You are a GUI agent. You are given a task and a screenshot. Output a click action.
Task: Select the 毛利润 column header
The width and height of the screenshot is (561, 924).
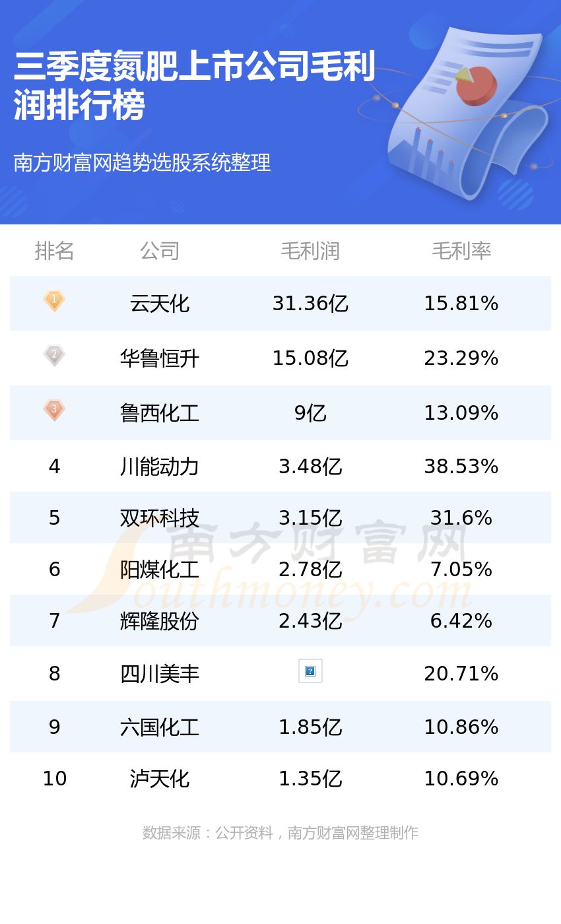310,251
